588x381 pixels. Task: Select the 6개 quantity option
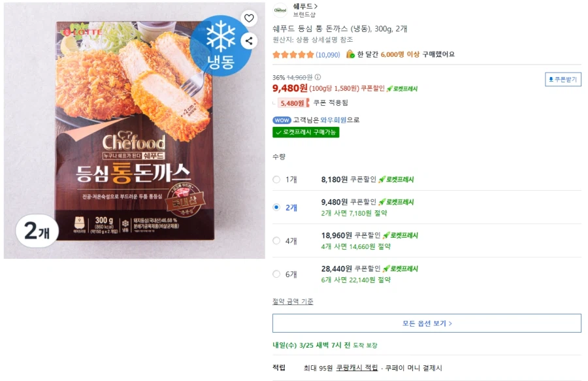tap(276, 274)
